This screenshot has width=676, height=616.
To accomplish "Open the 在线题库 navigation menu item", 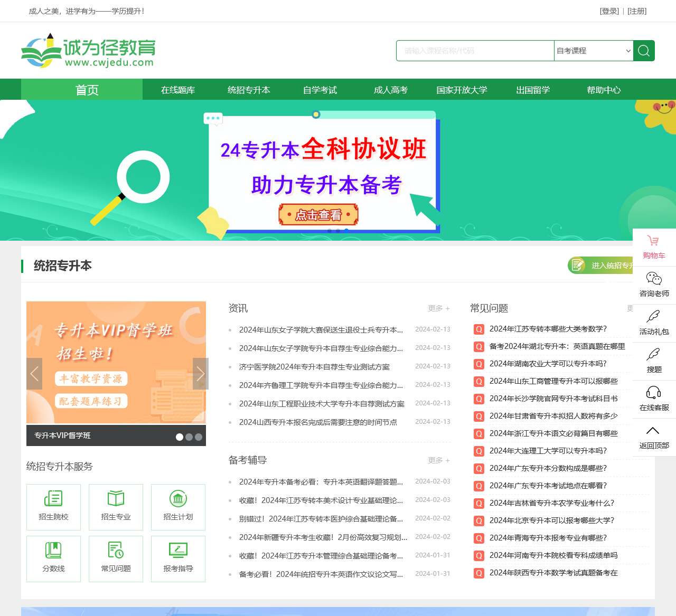I will pos(178,90).
